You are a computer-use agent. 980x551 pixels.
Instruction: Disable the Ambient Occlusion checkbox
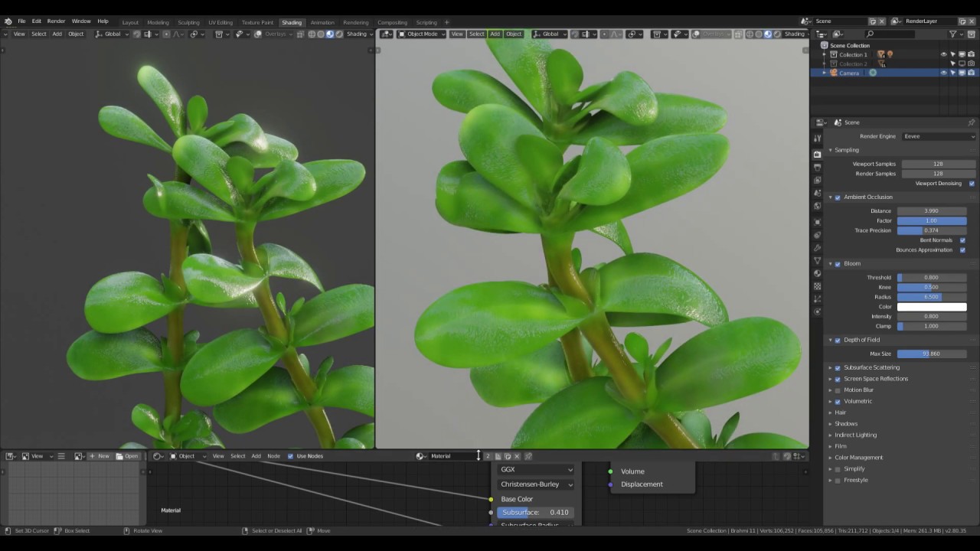(x=838, y=197)
